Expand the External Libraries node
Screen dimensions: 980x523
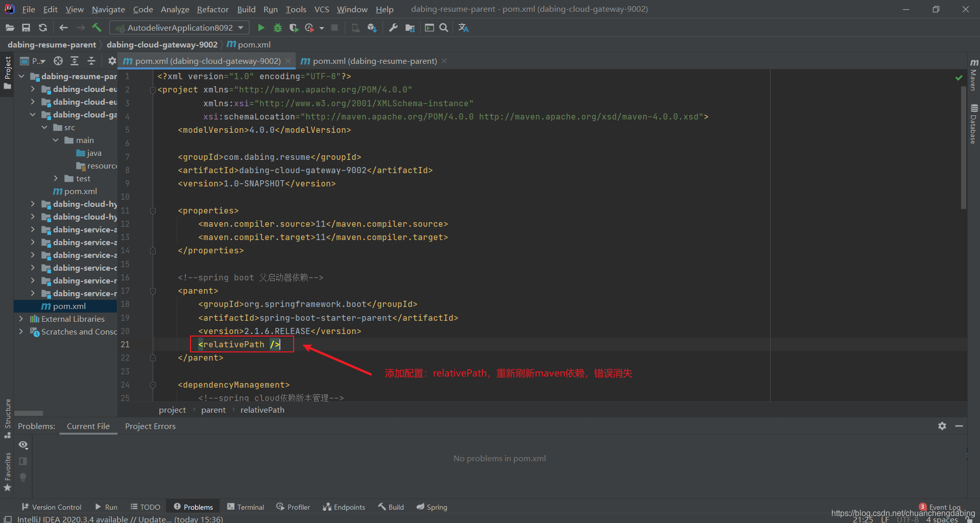pyautogui.click(x=21, y=319)
